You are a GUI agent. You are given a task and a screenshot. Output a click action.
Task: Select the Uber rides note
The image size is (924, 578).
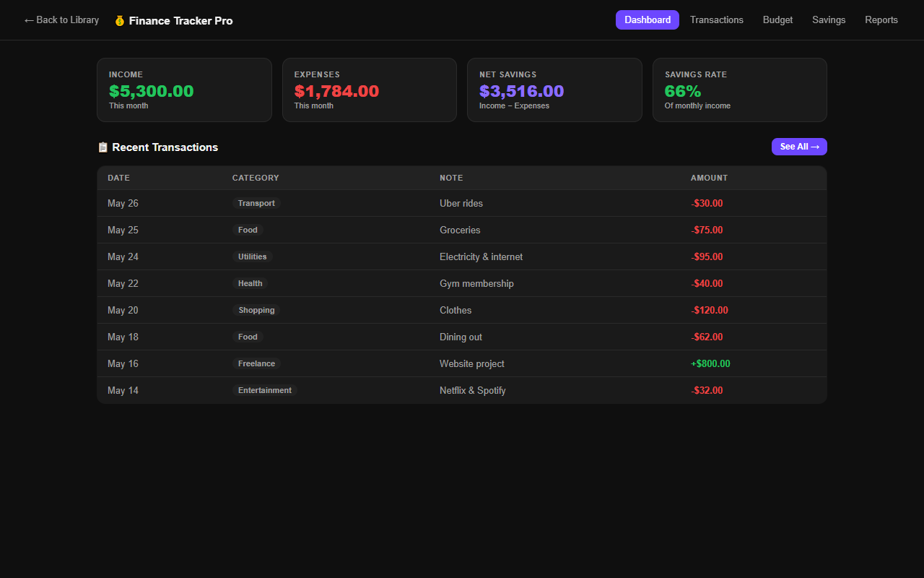pos(461,203)
